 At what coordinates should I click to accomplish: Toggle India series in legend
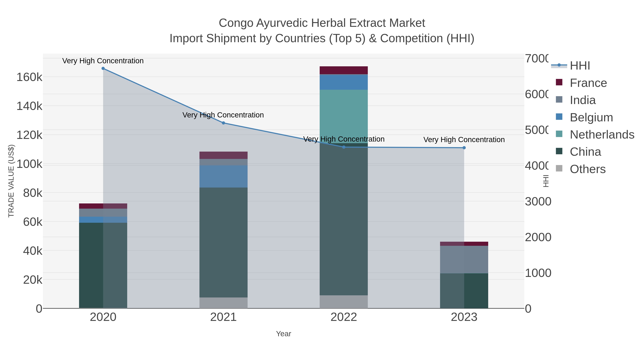pyautogui.click(x=575, y=100)
